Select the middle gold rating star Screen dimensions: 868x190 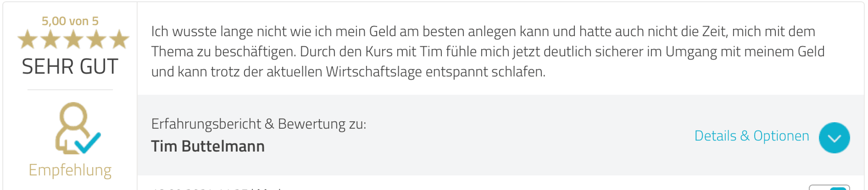pyautogui.click(x=73, y=40)
